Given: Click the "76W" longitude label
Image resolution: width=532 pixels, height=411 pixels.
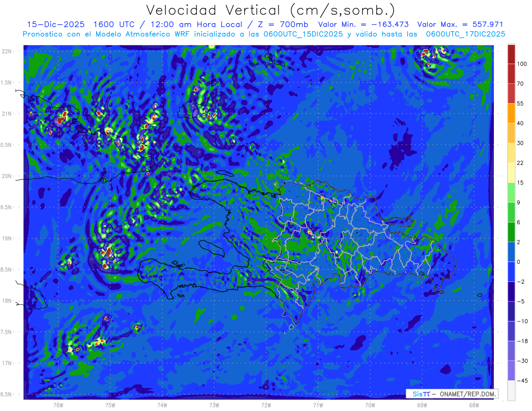Looking at the screenshot, I should pyautogui.click(x=58, y=405).
